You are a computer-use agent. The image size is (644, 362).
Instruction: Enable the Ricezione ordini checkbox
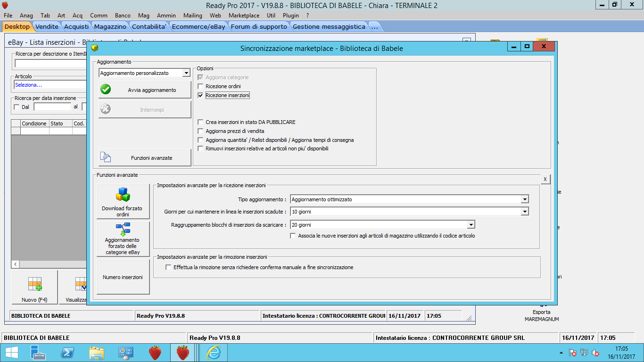point(201,86)
